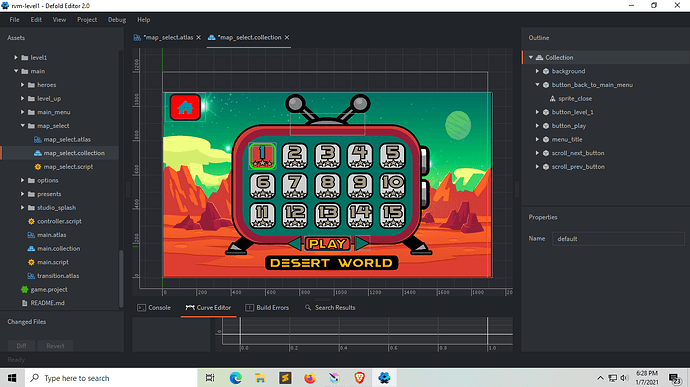Expand button_level_1 in Outline
The height and width of the screenshot is (387, 690).
click(x=537, y=112)
